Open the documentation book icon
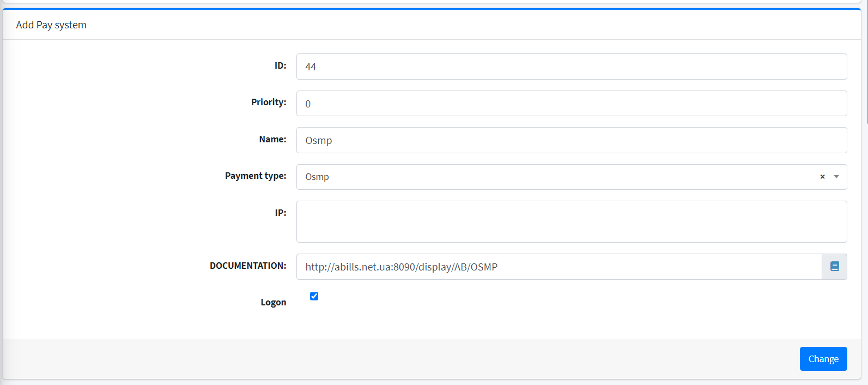The image size is (868, 385). (834, 267)
